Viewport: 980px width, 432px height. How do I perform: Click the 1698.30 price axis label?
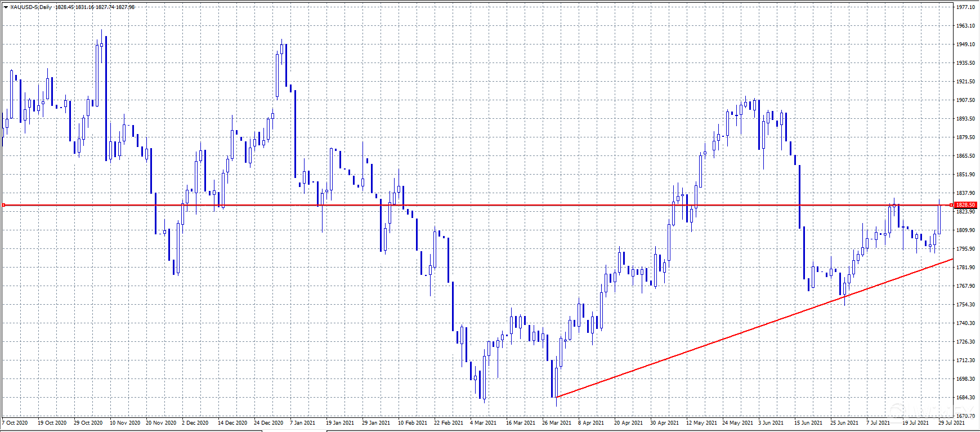click(966, 379)
